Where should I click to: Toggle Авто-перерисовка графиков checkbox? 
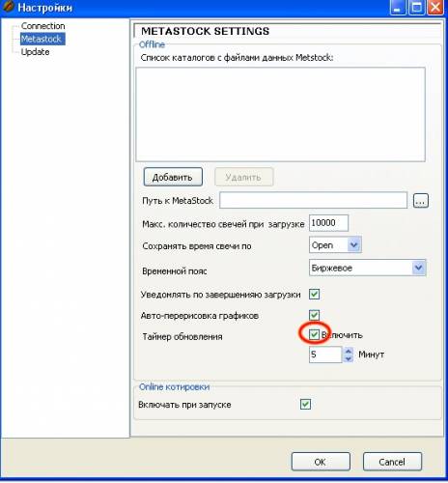point(314,315)
